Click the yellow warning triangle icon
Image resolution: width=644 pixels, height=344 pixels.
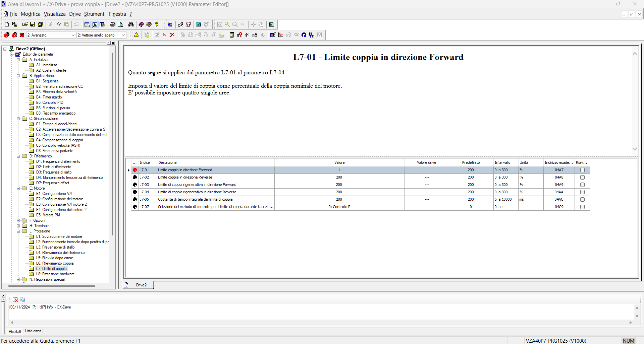137,35
